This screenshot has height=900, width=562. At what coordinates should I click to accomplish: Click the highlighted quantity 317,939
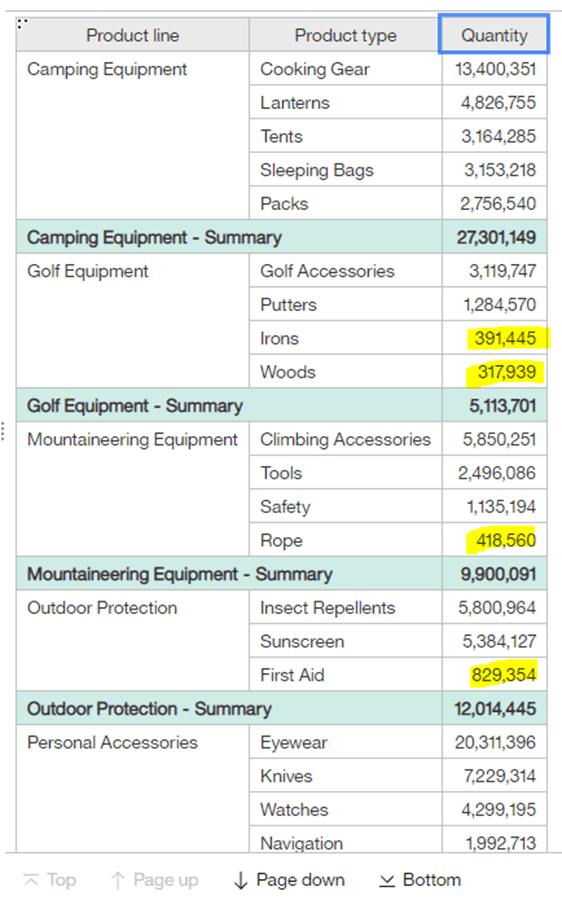point(507,372)
